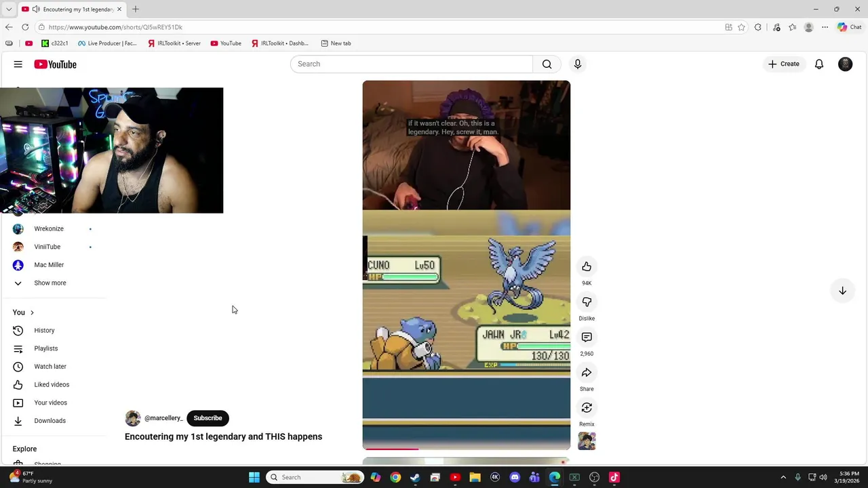Open Copilot Chat in the browser
Viewport: 868px width, 488px height.
click(850, 27)
